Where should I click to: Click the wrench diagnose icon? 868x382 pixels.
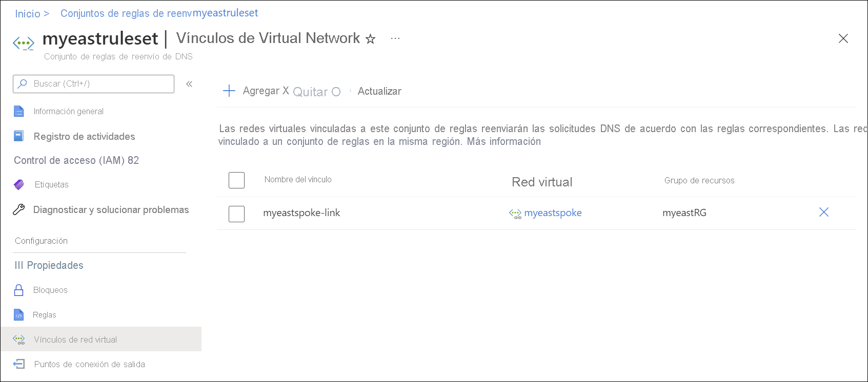pyautogui.click(x=19, y=209)
